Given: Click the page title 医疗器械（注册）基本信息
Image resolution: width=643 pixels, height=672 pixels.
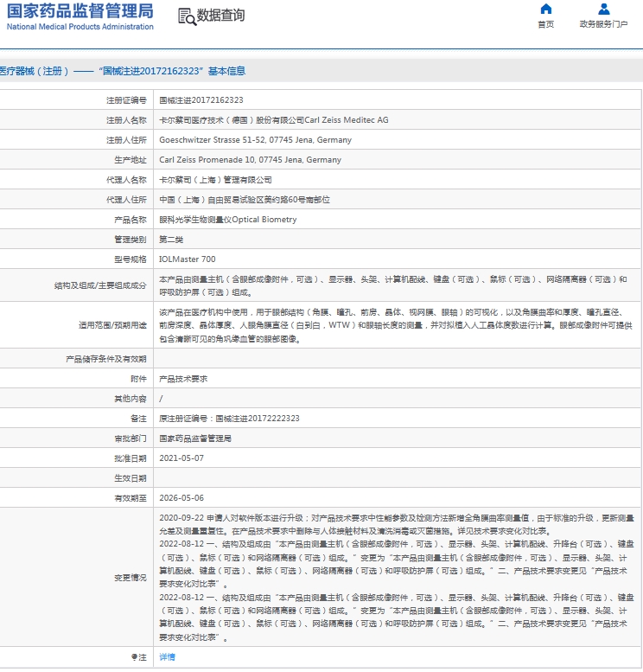Looking at the screenshot, I should (x=123, y=71).
